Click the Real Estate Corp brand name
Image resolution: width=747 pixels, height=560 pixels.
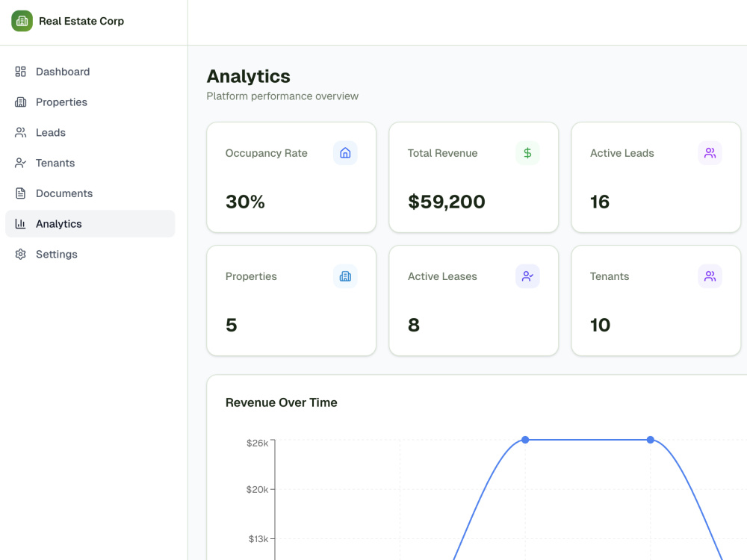[x=81, y=21]
